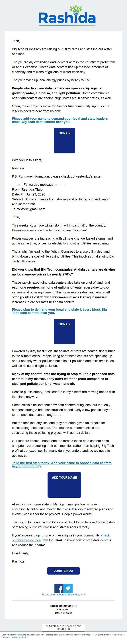
Task: Select the bold 'Rashida Tlaib' sender name
Action: pos(32,190)
